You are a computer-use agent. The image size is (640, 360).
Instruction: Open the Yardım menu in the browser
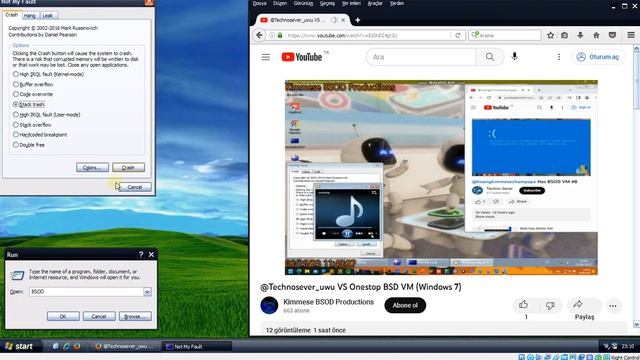coord(397,3)
